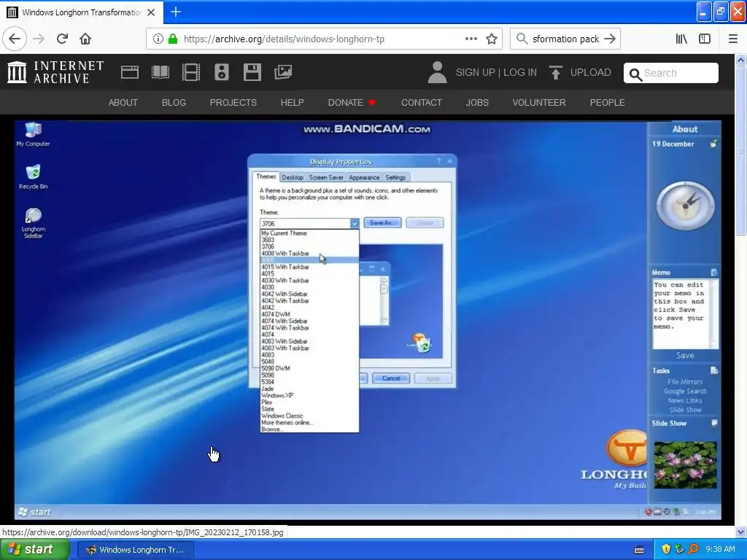Select the Appearance tab in Display Properties
Screen dimensions: 747x560
click(x=364, y=177)
